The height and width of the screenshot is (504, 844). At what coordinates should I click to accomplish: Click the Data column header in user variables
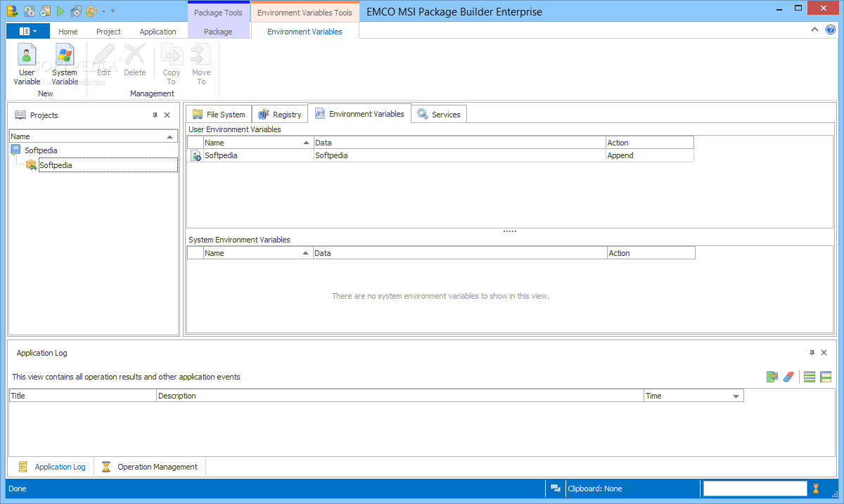[460, 143]
